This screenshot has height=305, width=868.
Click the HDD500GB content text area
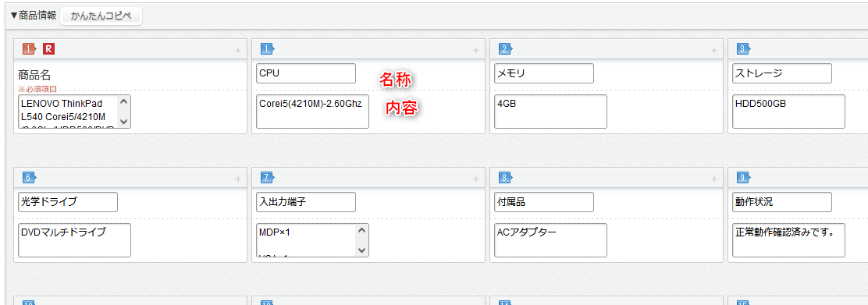(789, 112)
